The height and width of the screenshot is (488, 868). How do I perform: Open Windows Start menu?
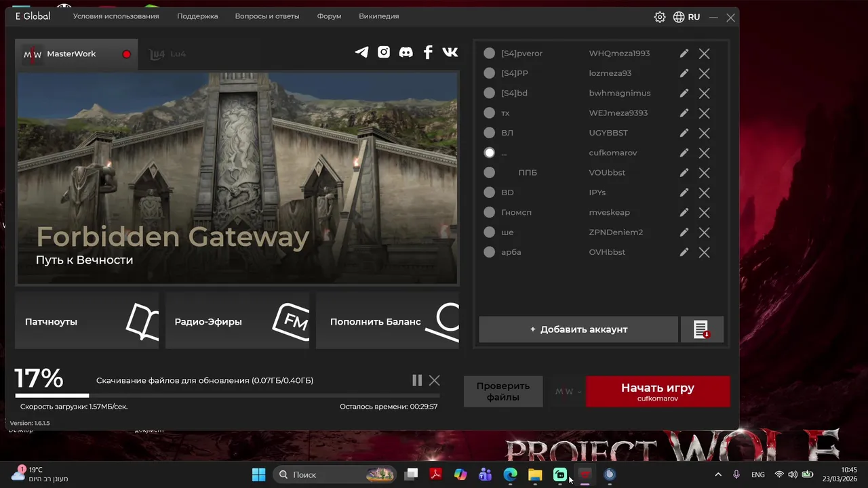259,474
